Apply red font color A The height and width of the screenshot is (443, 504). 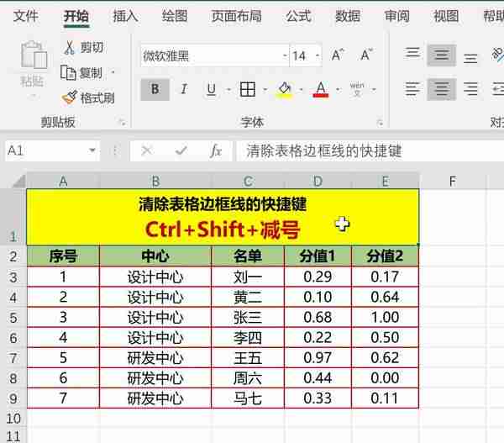(x=321, y=89)
